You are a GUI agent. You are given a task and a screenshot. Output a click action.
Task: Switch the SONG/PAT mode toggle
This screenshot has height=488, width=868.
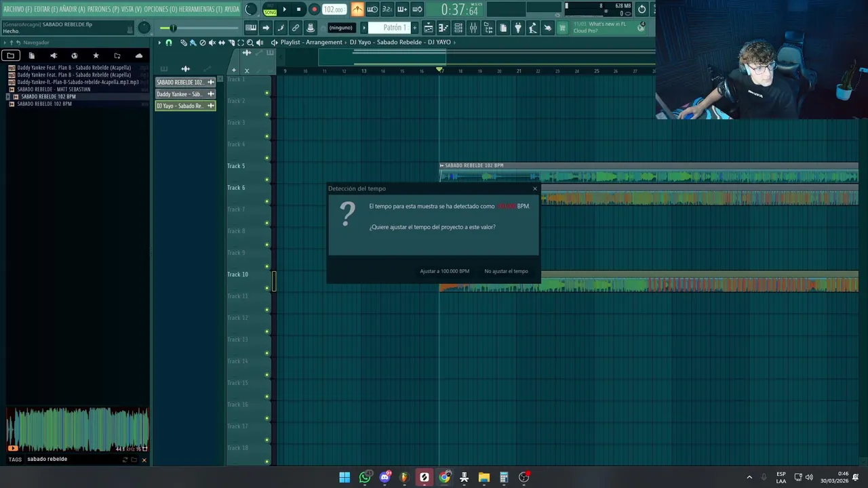pyautogui.click(x=270, y=9)
